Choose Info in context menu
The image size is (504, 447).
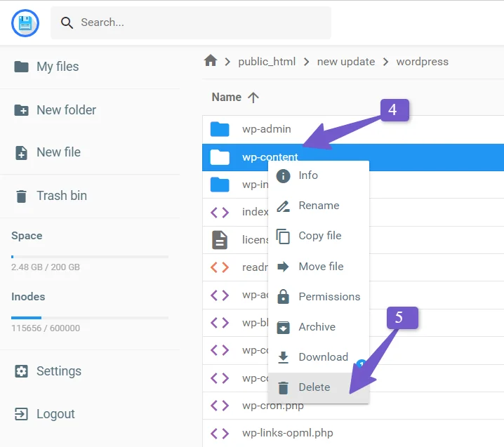tap(319, 175)
